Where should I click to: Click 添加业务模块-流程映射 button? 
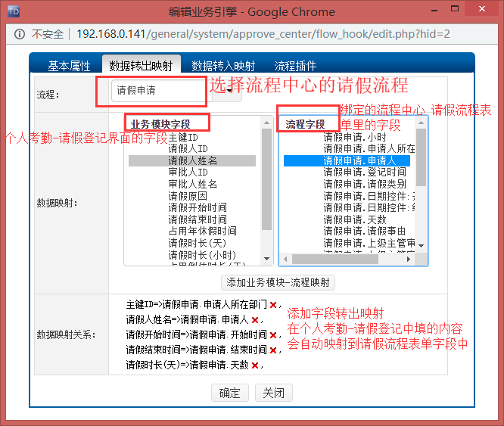click(x=277, y=283)
